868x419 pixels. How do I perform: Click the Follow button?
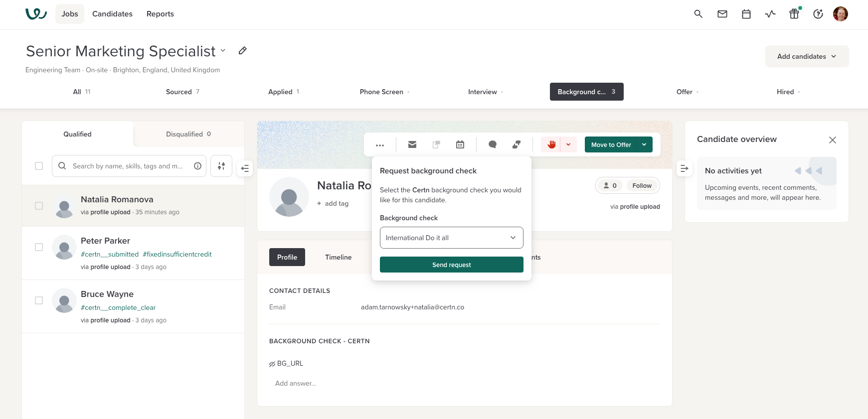click(642, 185)
